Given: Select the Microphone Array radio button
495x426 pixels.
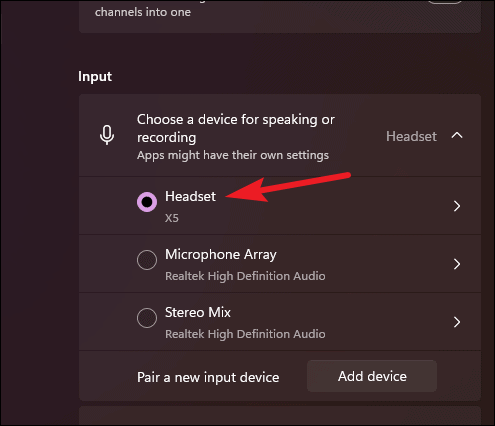Looking at the screenshot, I should coord(147,260).
